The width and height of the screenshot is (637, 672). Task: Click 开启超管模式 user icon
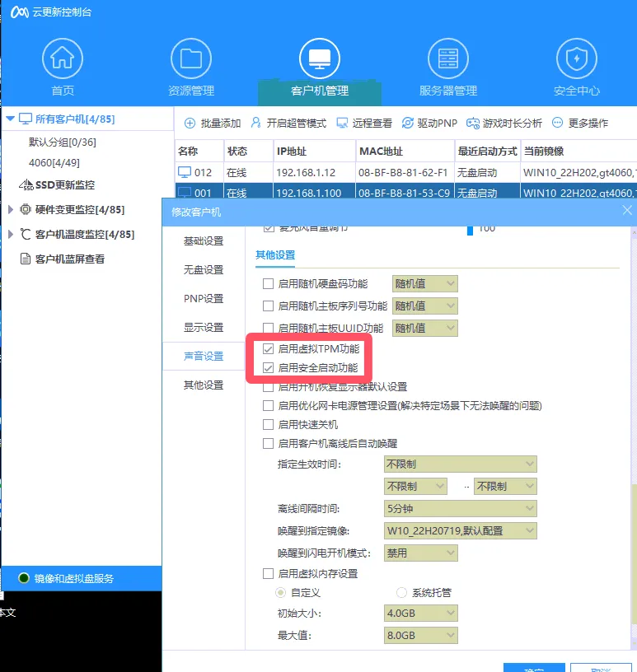[255, 123]
